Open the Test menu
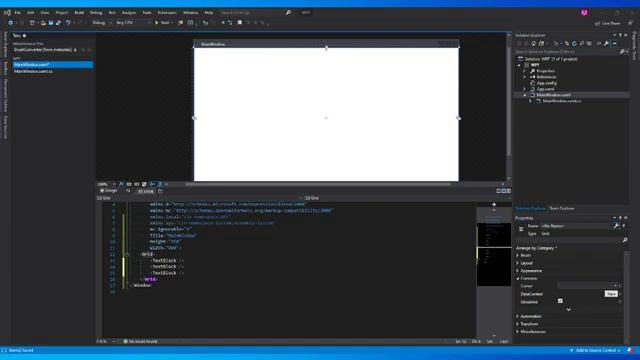640x360 pixels. [112, 13]
